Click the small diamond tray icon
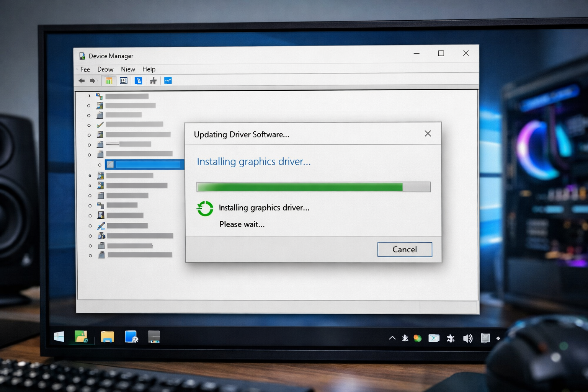 498,338
